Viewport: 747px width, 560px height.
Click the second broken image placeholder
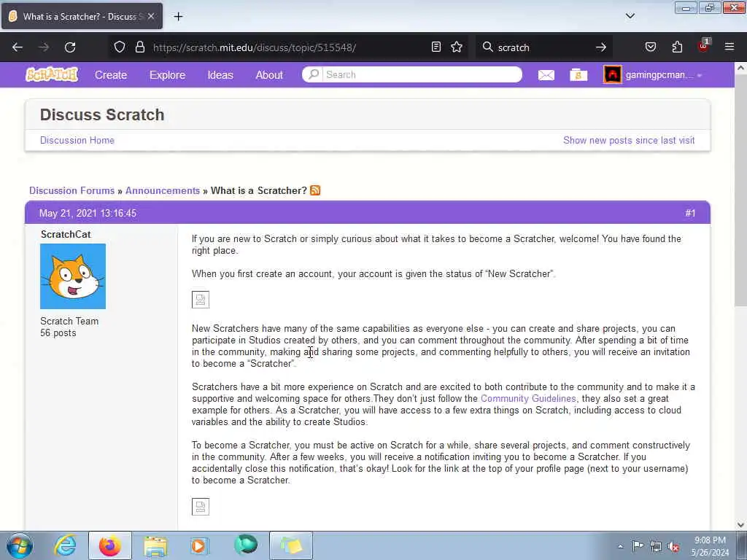201,507
